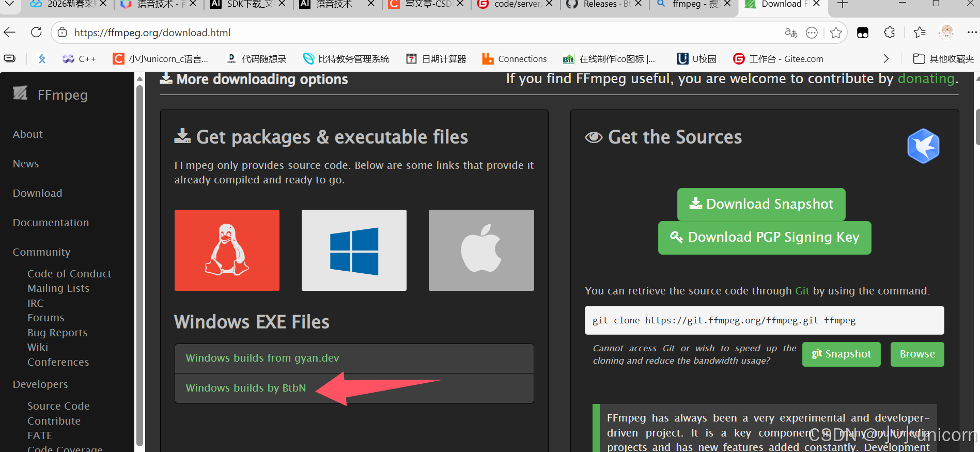Follow the donating link
The height and width of the screenshot is (452, 980).
926,79
